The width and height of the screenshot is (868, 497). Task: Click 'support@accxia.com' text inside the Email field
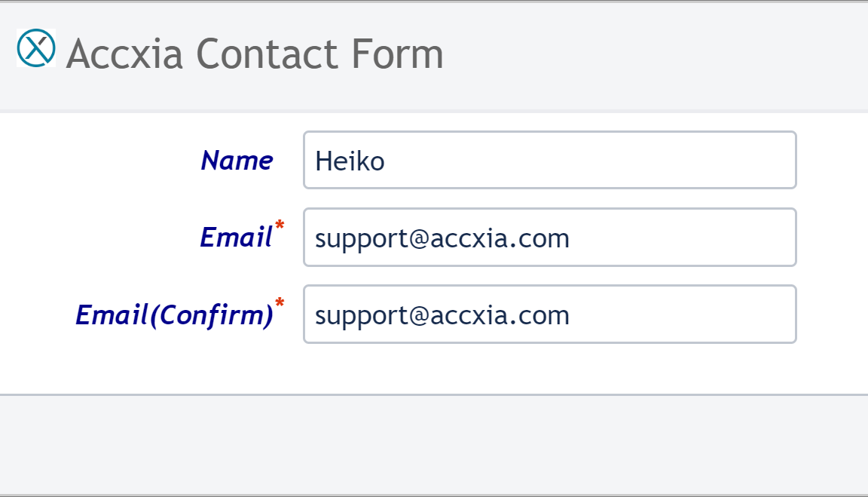(442, 239)
